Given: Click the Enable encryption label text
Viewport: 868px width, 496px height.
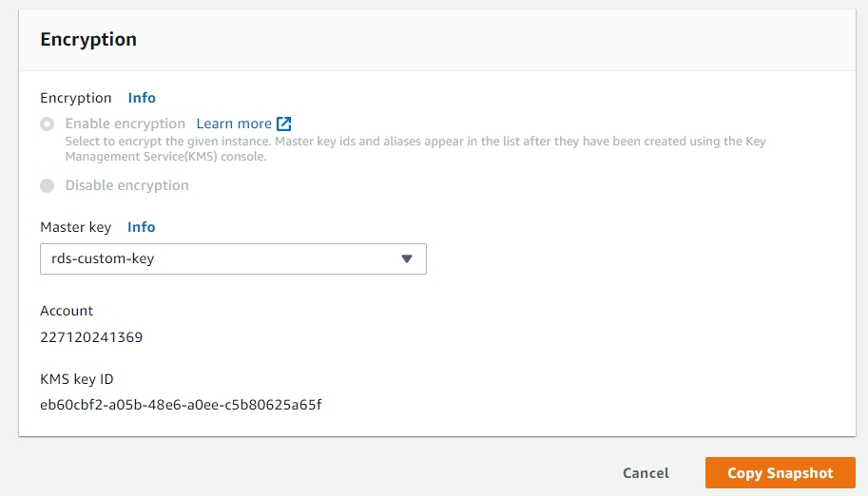Looking at the screenshot, I should tap(125, 124).
